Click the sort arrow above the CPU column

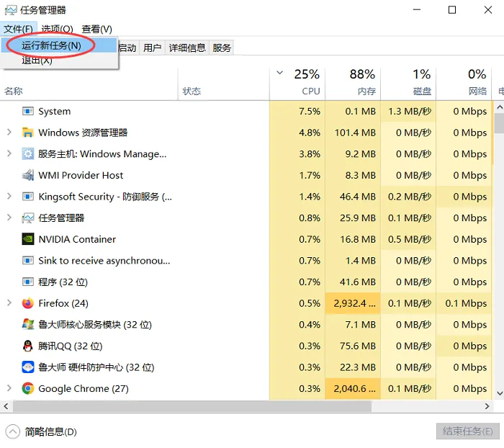pos(279,73)
